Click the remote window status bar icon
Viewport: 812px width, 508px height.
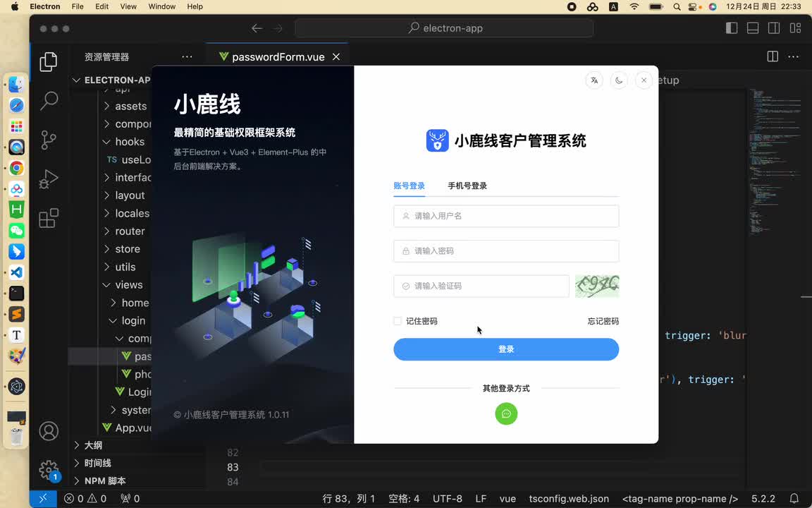(43, 499)
